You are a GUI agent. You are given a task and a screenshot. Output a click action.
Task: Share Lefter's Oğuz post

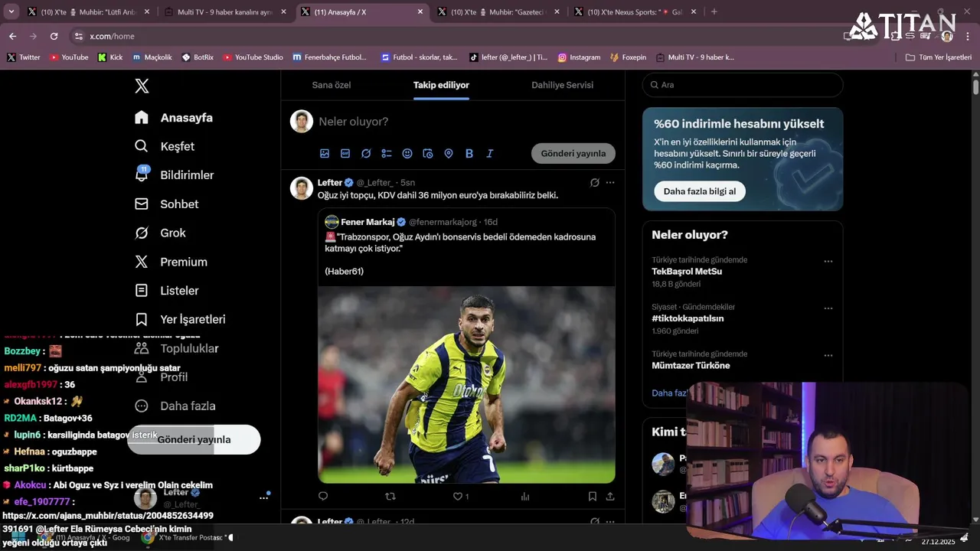coord(610,497)
